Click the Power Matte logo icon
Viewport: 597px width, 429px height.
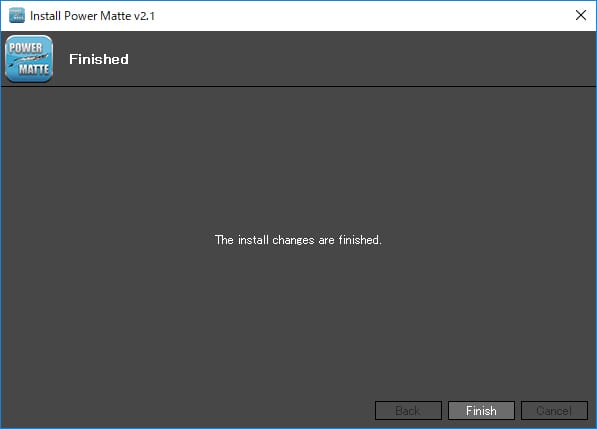click(x=29, y=59)
